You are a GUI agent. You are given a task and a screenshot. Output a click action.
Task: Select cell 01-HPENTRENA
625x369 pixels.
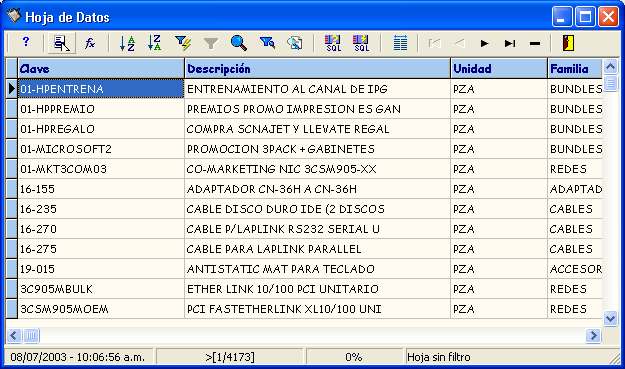[101, 89]
